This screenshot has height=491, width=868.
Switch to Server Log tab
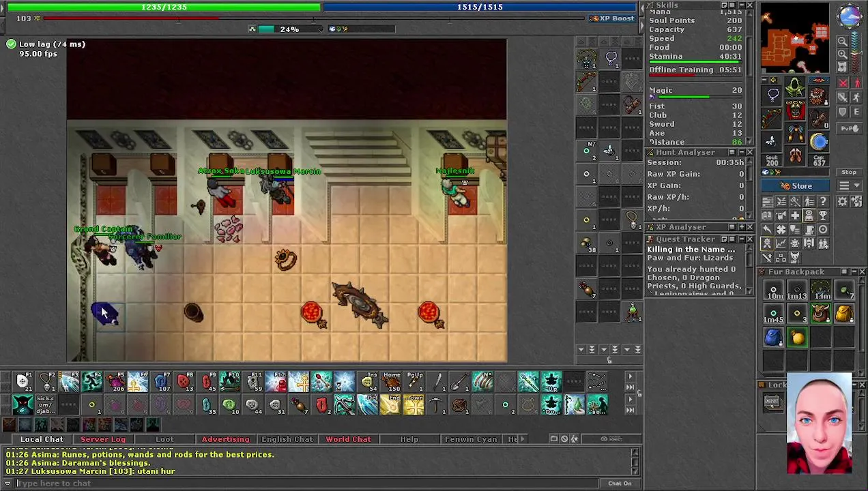103,439
